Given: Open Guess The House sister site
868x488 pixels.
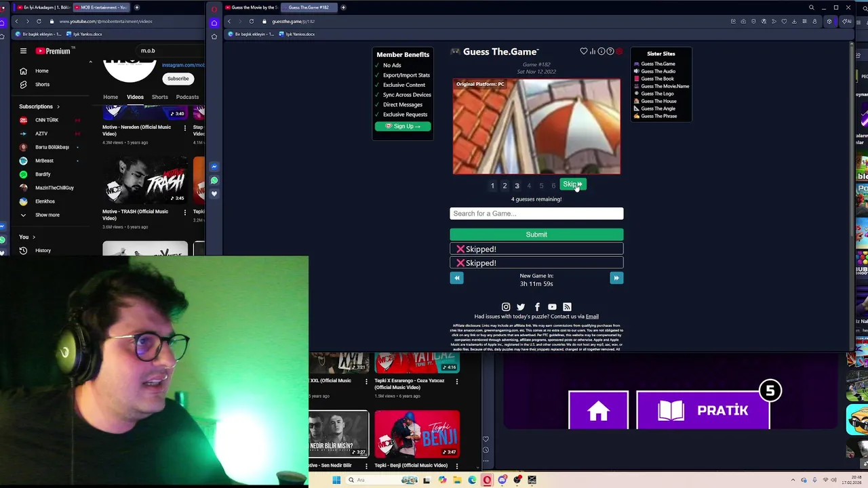Looking at the screenshot, I should (x=658, y=101).
